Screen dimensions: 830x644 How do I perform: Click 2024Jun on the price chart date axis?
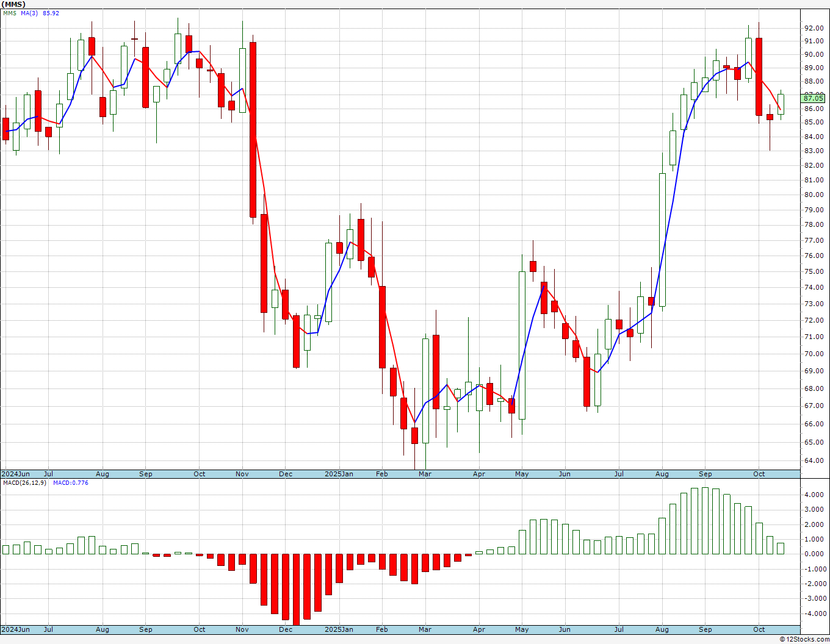coord(15,474)
